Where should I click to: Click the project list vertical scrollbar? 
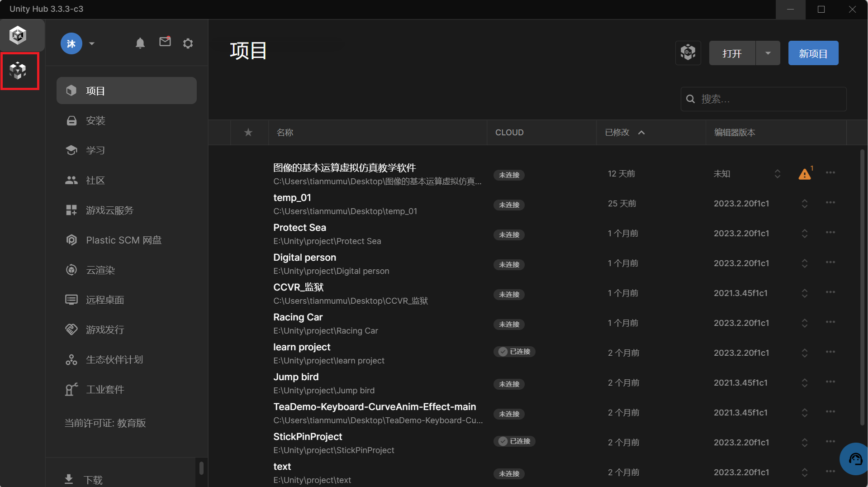[863, 287]
